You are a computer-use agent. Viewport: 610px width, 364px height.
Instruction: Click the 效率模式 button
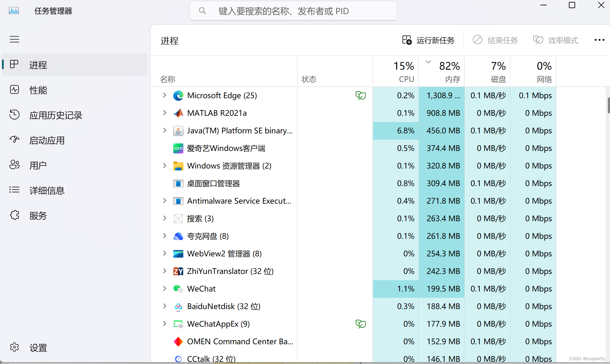(555, 40)
